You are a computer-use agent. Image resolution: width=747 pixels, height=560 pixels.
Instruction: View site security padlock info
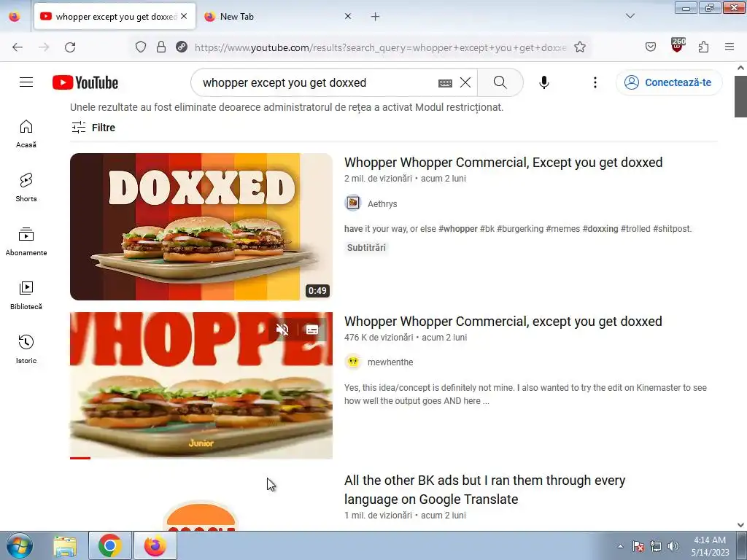[x=161, y=47]
